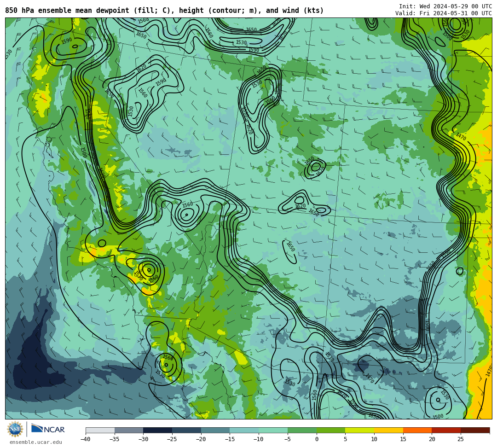Open the ensemble.ucar.edu link text
This screenshot has width=497, height=448.
[x=36, y=442]
